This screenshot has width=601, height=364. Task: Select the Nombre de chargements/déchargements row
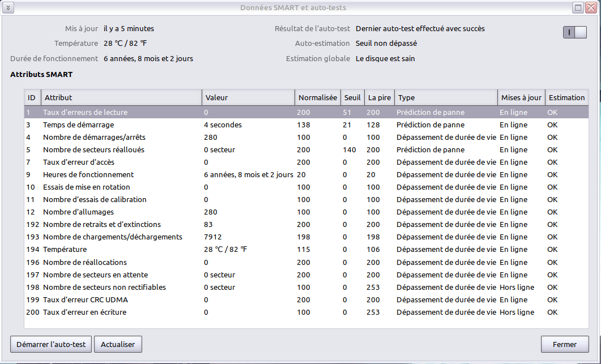coord(306,237)
